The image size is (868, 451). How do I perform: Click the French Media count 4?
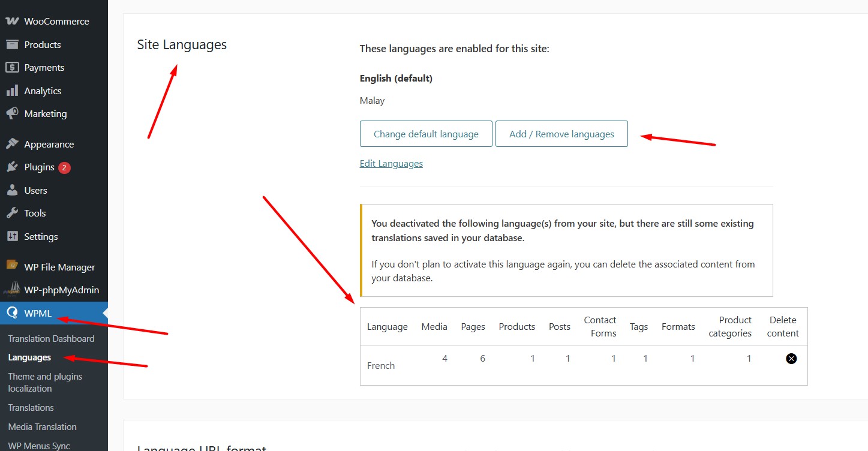pyautogui.click(x=444, y=359)
